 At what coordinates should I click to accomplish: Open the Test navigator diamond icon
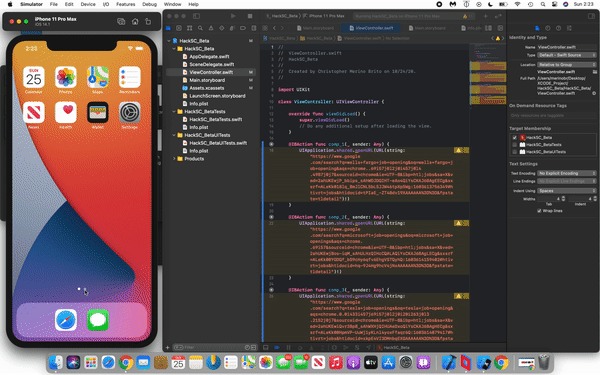click(222, 28)
